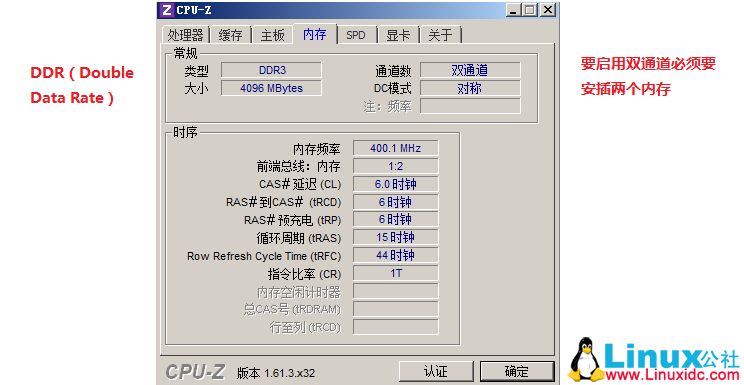Click the CPU-Z title bar icon
This screenshot has height=385, width=744.
pyautogui.click(x=166, y=10)
